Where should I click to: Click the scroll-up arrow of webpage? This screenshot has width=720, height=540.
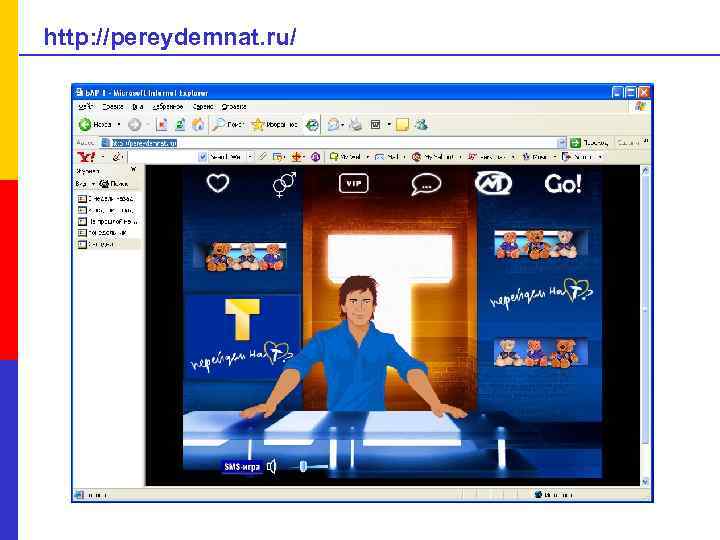(645, 171)
